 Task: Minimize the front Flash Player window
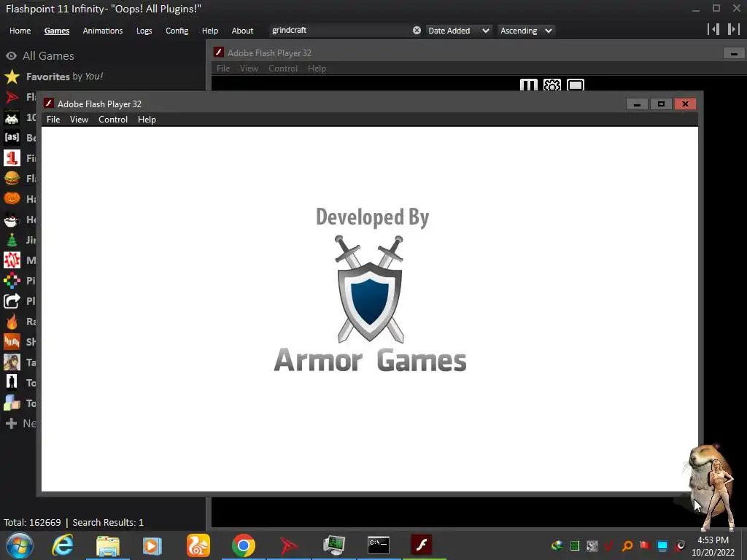pos(637,104)
